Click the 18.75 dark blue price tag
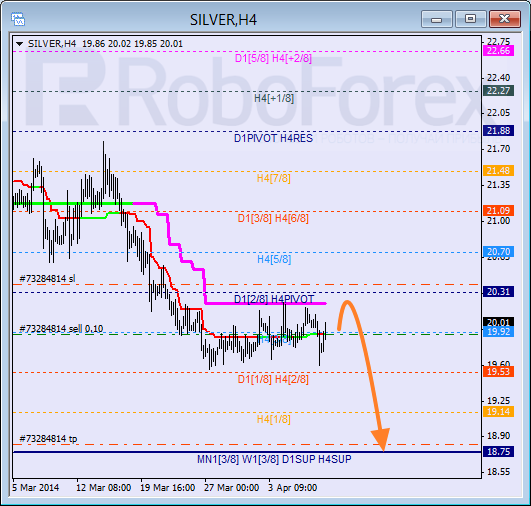The image size is (531, 506). tap(498, 452)
